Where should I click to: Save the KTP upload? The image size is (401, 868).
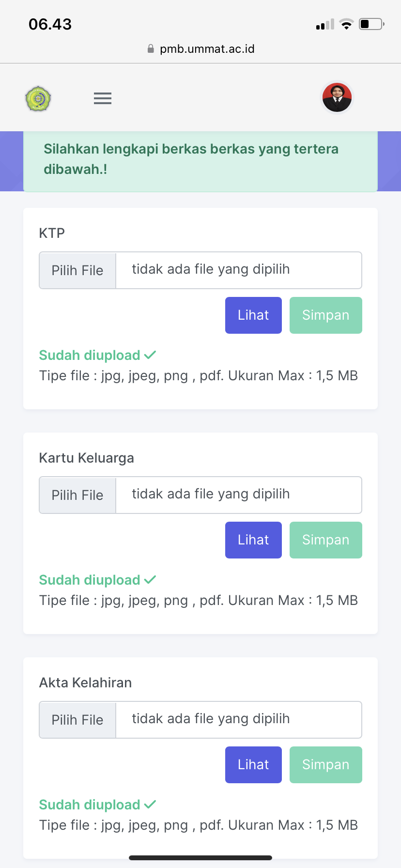tap(325, 315)
